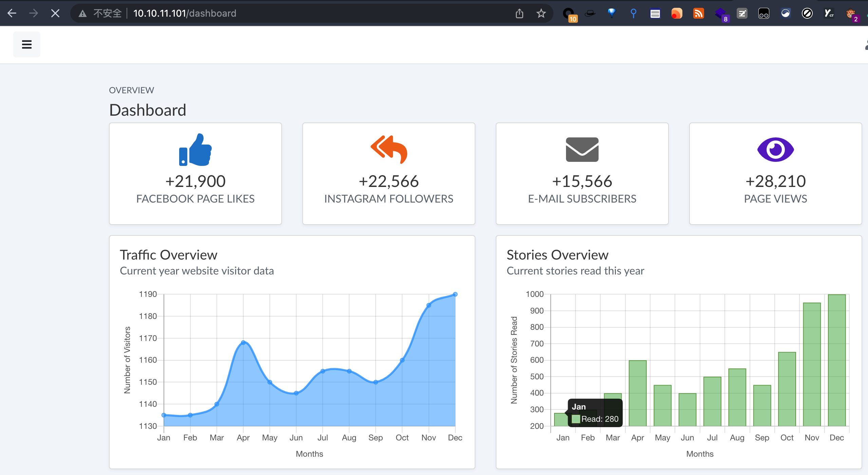Bookmark this page with the star icon

[541, 13]
